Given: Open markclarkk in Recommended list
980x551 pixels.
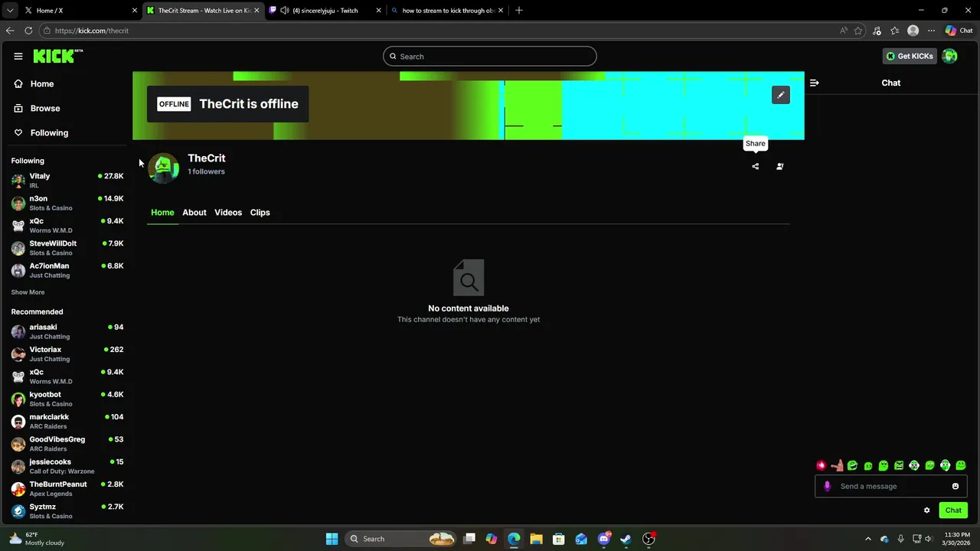Looking at the screenshot, I should pyautogui.click(x=67, y=421).
